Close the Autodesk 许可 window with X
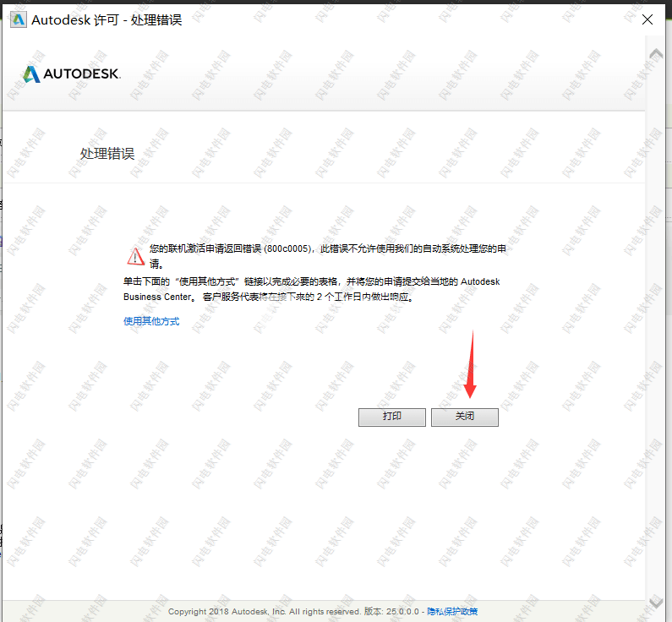Screen dimensions: 672x622 pos(647,19)
